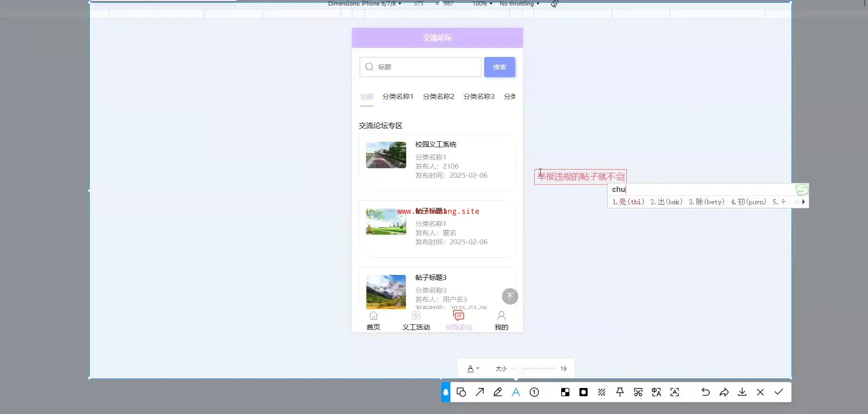Image resolution: width=868 pixels, height=414 pixels.
Task: Choose the numbered marker tool
Action: (x=534, y=392)
